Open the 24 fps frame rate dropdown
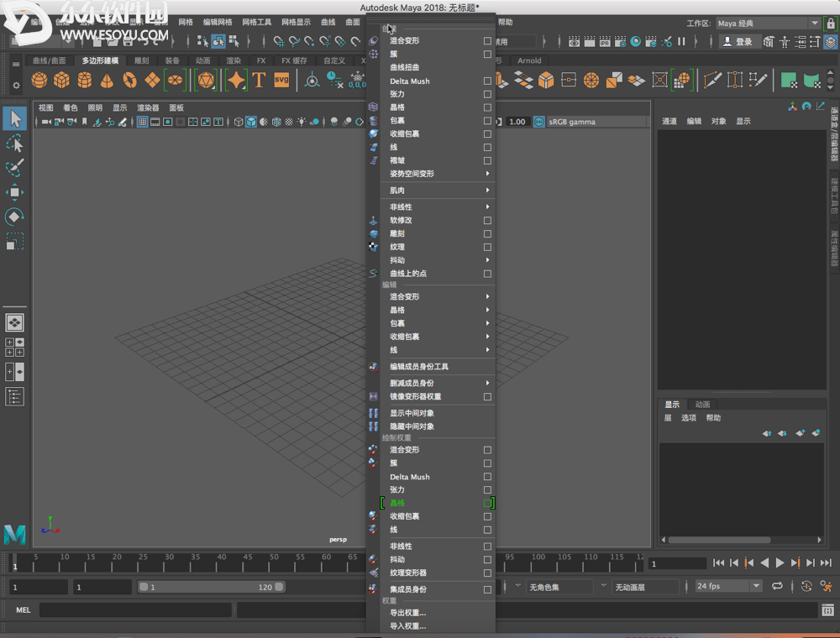Viewport: 840px width, 638px height. coord(728,586)
